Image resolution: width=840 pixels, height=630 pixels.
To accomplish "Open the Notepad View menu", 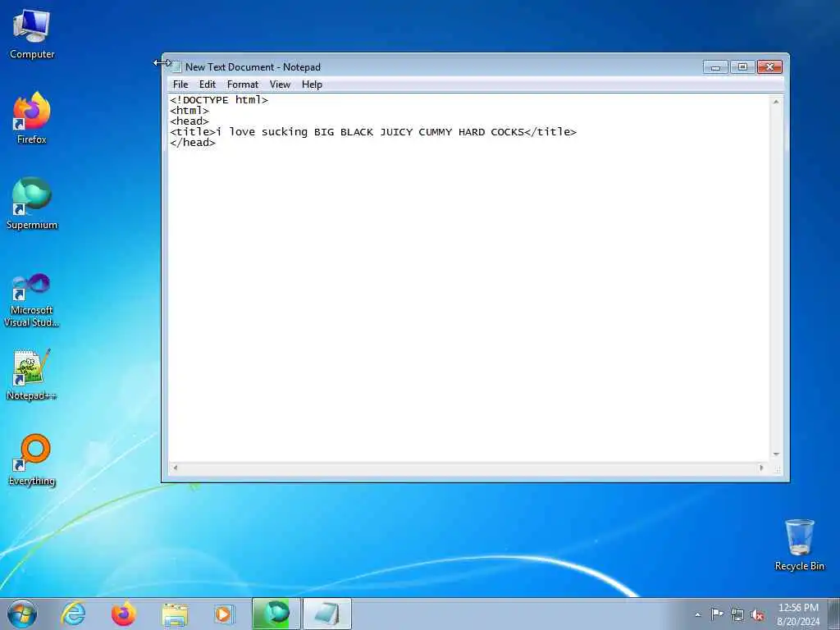I will [x=280, y=84].
